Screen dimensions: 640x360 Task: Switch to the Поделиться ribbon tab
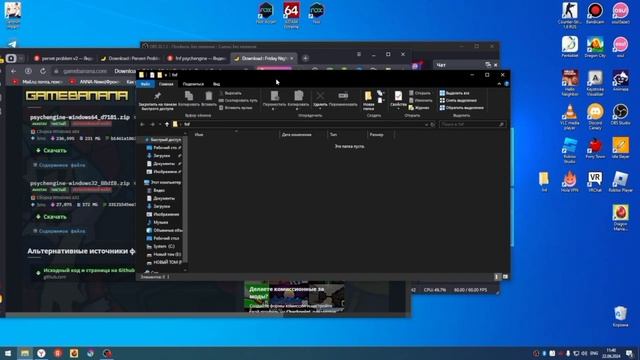click(x=193, y=84)
